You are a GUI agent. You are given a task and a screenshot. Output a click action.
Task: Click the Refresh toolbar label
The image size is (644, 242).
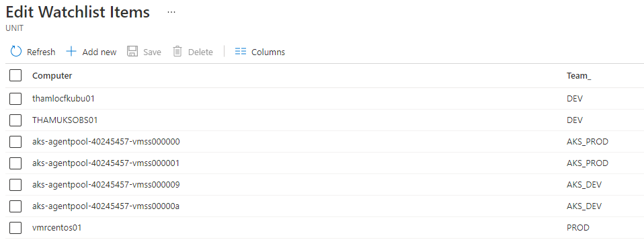(x=41, y=52)
